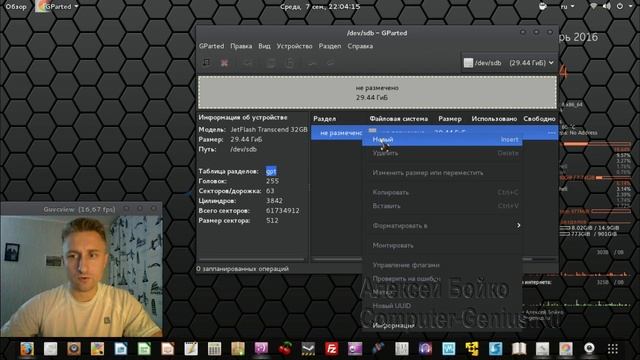Click the Copy partition toolbar icon
The image size is (640, 360).
point(270,63)
